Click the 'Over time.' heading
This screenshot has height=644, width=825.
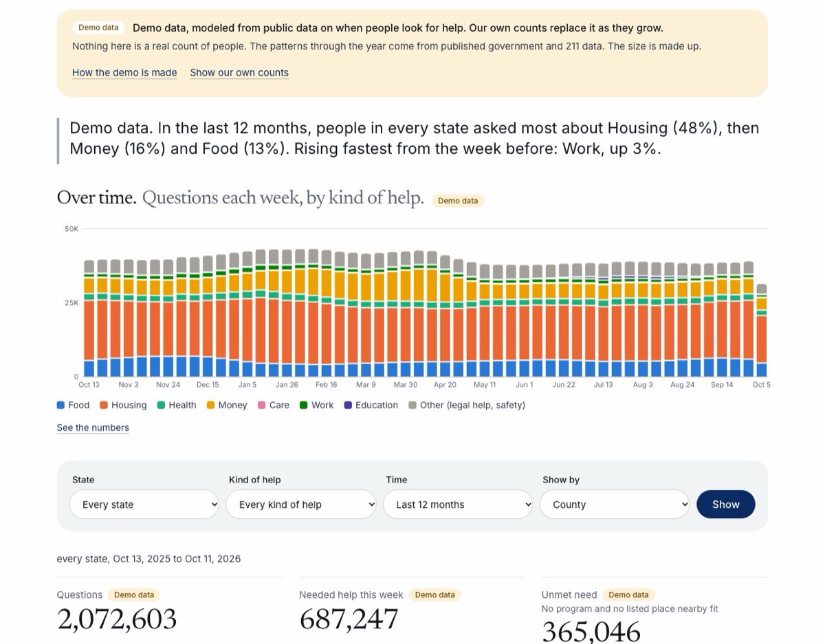[x=96, y=198]
